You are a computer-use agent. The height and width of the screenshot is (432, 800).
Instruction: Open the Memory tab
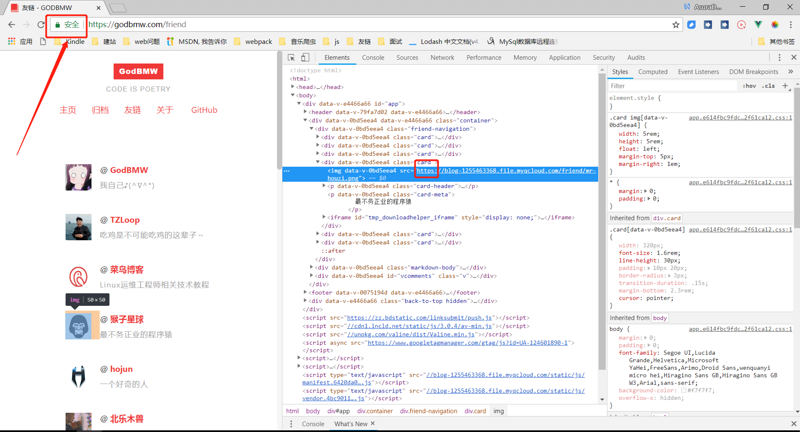pos(525,58)
